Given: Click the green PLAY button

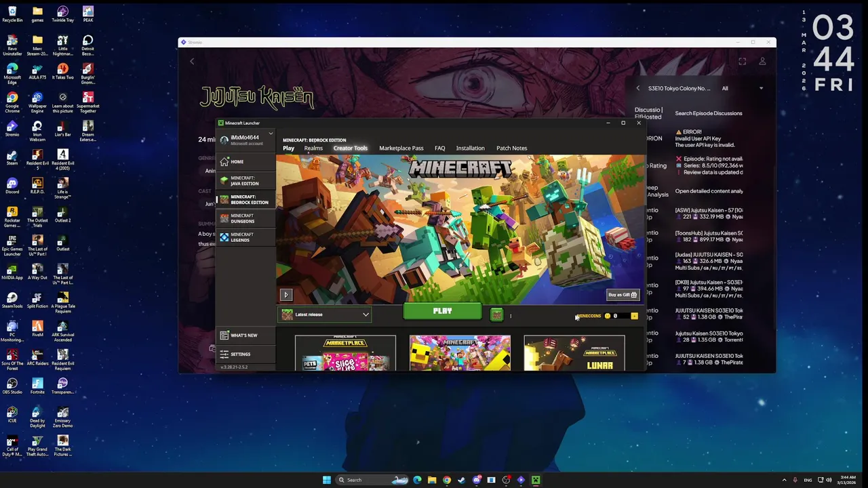Looking at the screenshot, I should click(442, 312).
